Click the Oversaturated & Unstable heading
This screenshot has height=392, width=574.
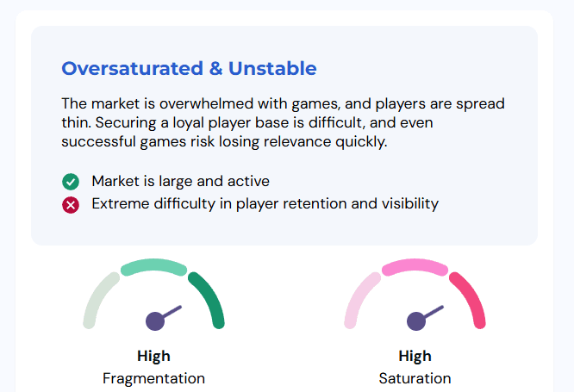(x=189, y=68)
